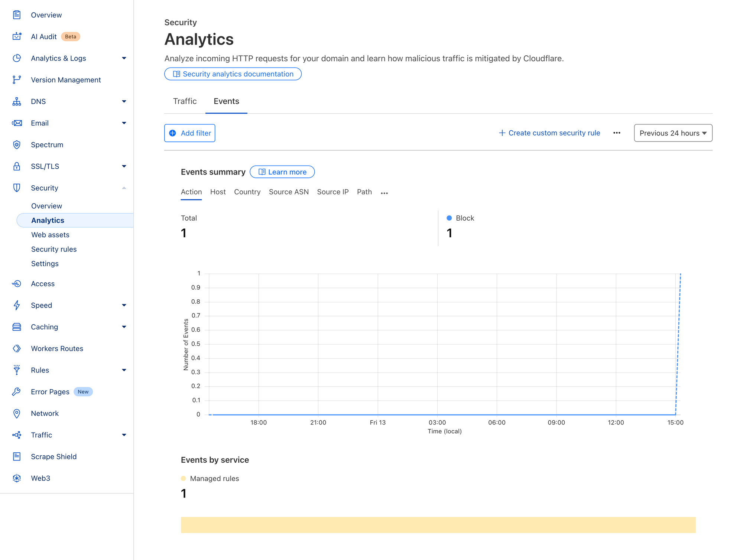Viewport: 743px width, 560px height.
Task: Show more summary dimensions after Path
Action: 384,193
